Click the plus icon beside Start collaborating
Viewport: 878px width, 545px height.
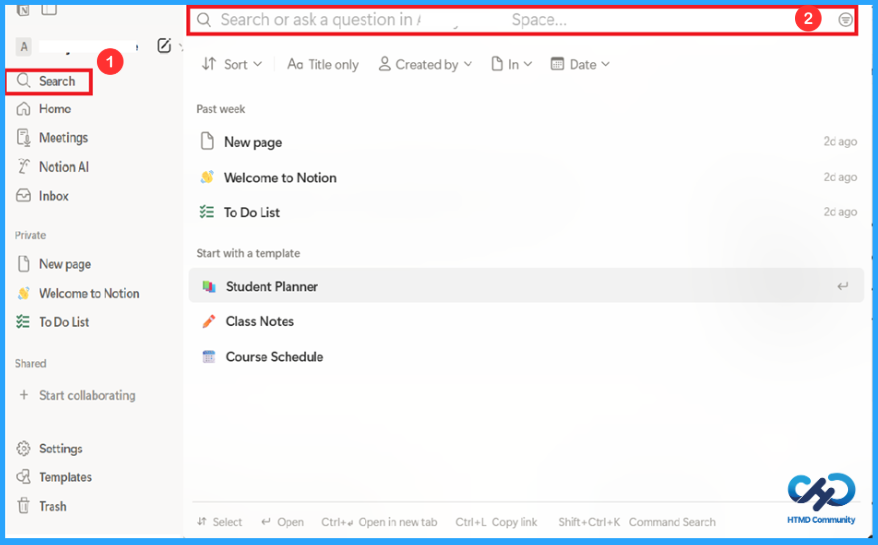point(24,395)
